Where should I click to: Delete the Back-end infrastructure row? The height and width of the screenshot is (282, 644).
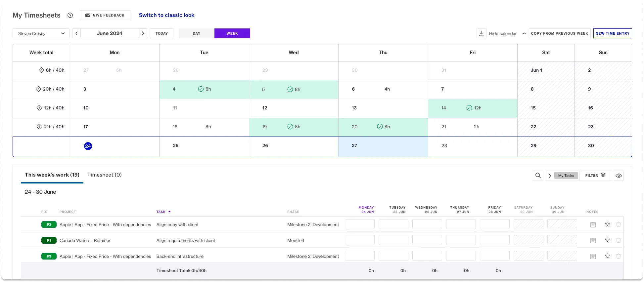pos(619,256)
